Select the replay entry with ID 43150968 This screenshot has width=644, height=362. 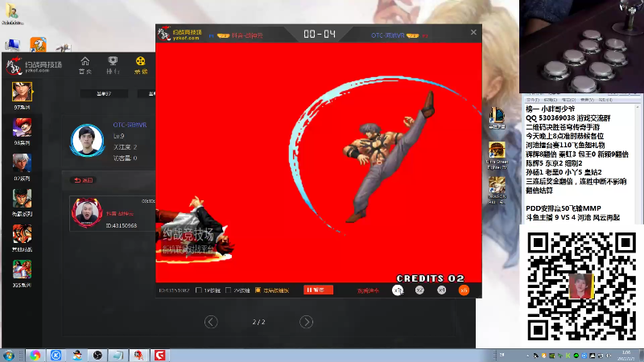tap(113, 213)
